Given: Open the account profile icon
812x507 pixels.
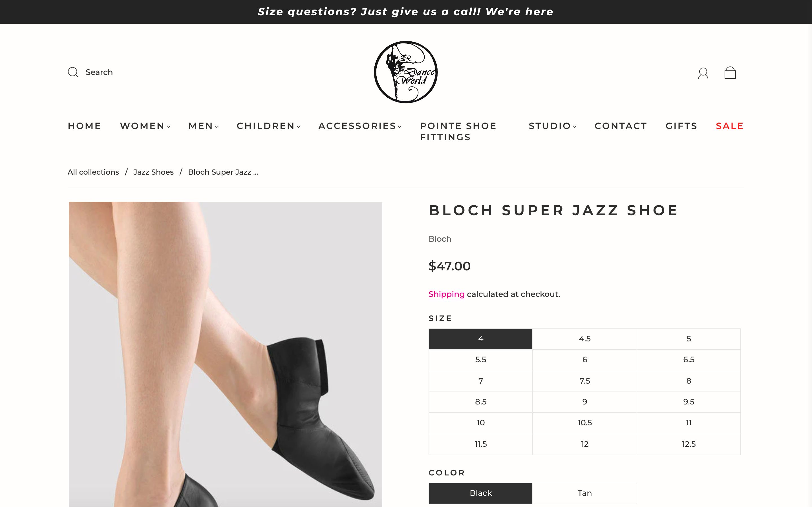Looking at the screenshot, I should 703,73.
